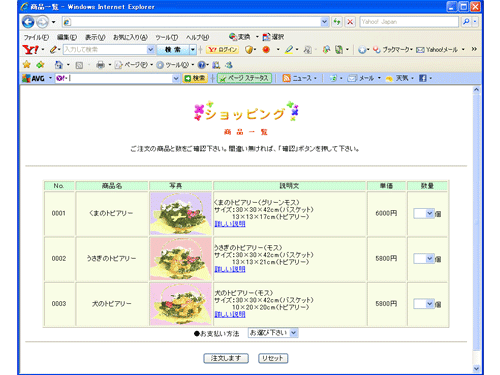Click the リセット reset button

click(273, 358)
